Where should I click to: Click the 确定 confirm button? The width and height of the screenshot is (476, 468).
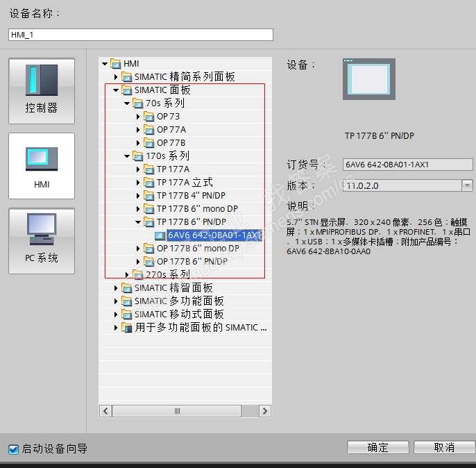pyautogui.click(x=378, y=447)
